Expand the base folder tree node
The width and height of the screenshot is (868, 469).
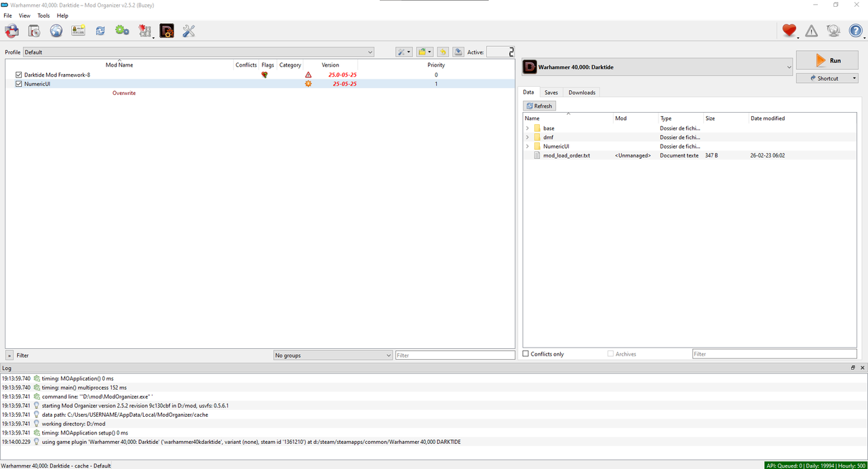[x=528, y=128]
